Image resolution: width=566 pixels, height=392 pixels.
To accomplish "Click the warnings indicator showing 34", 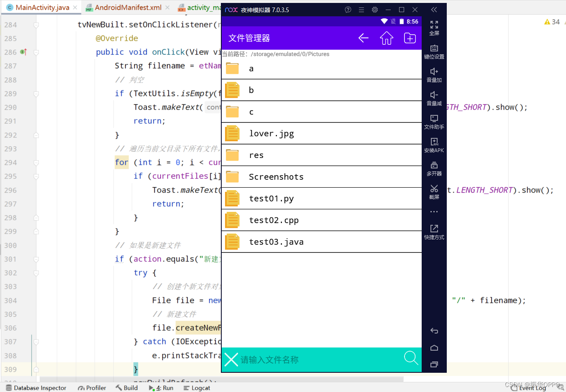I will [552, 22].
